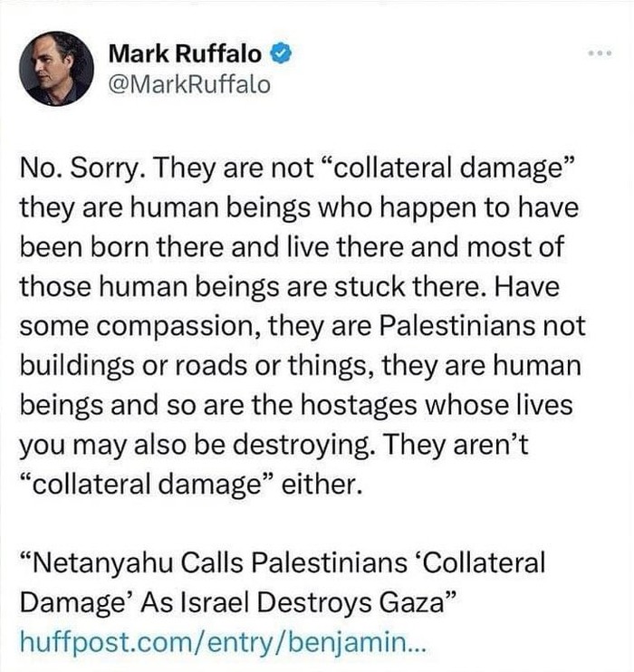This screenshot has height=672, width=634.
Task: Open the profile avatar photo
Action: point(56,69)
